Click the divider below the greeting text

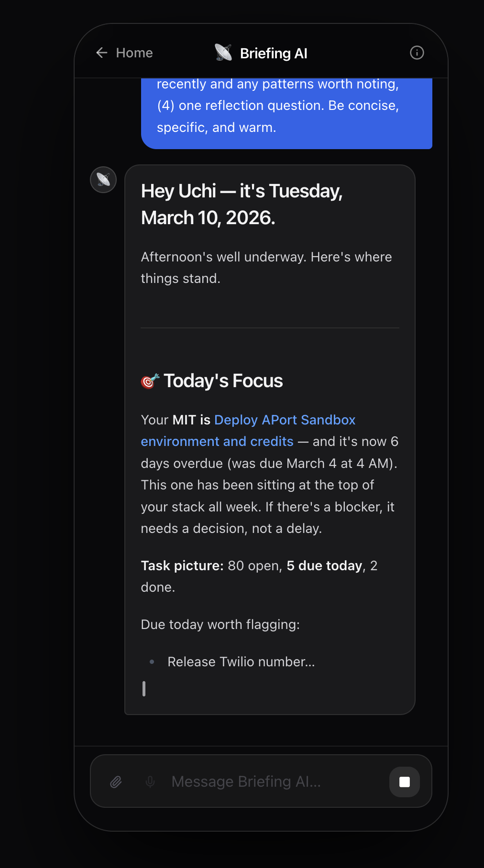(270, 327)
